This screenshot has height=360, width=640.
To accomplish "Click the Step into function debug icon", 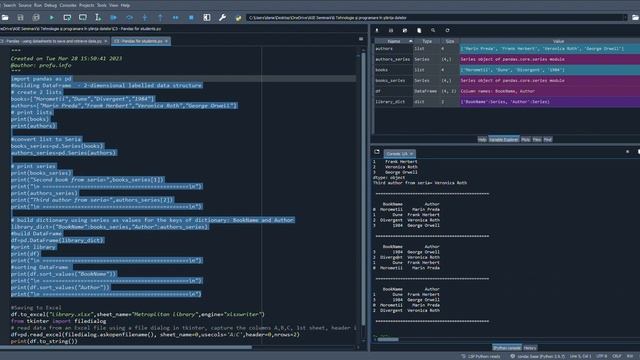I will click(145, 18).
